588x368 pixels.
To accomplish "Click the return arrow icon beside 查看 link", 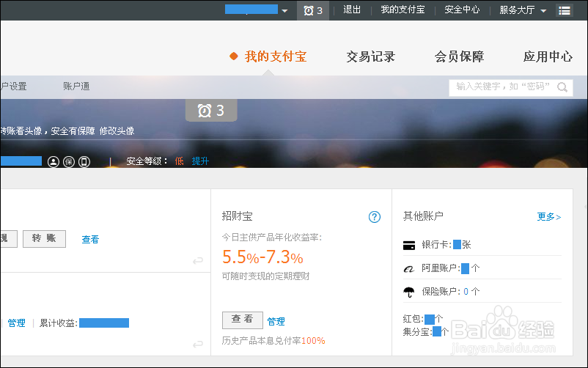I will (198, 260).
